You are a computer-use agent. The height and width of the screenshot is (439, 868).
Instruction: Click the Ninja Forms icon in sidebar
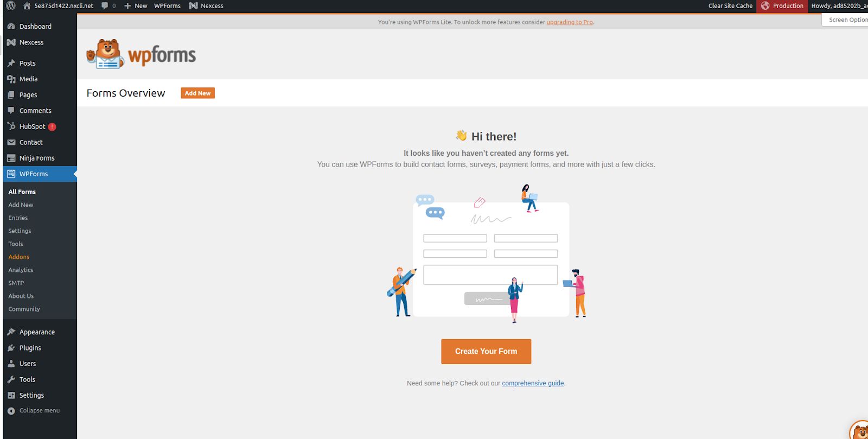tap(11, 158)
